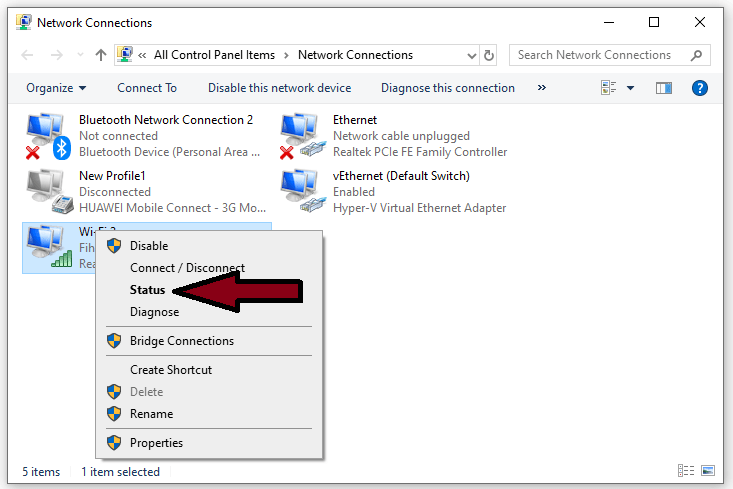The width and height of the screenshot is (733, 489).
Task: Choose Diagnose from the context menu
Action: coord(209,312)
